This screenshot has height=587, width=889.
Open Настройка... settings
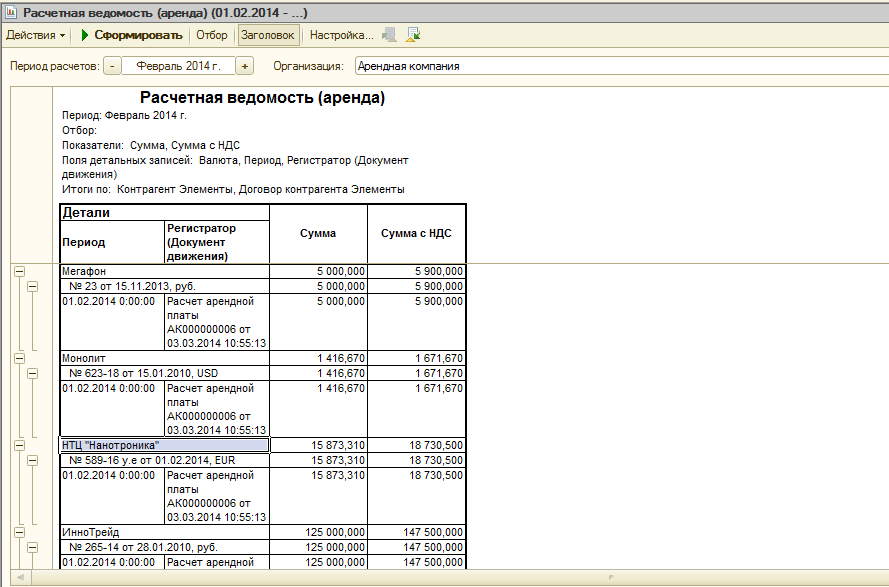point(341,35)
